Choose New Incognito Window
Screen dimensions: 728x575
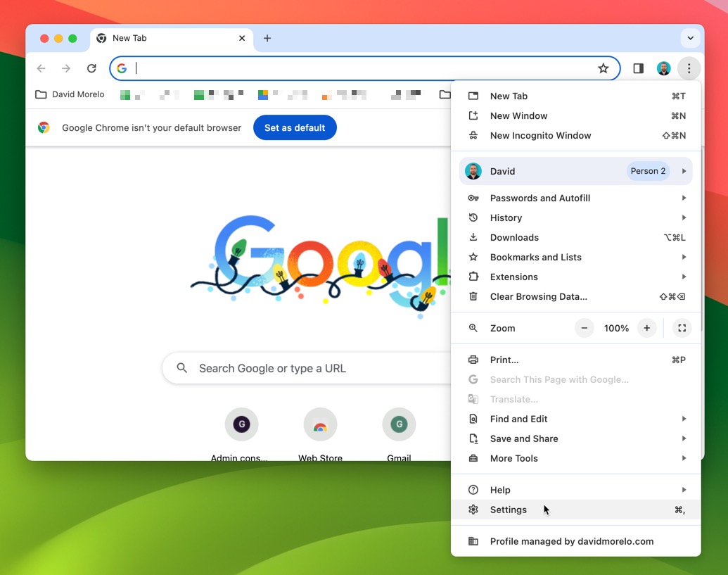(540, 136)
